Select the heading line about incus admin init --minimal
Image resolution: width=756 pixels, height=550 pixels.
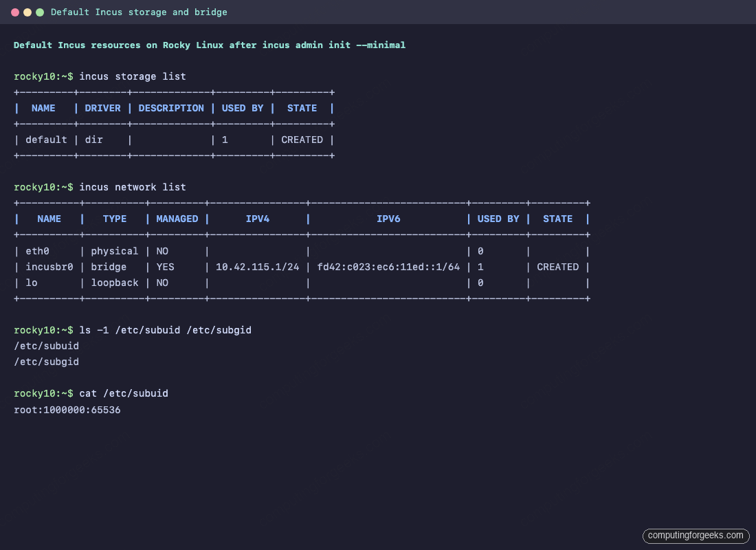click(210, 45)
